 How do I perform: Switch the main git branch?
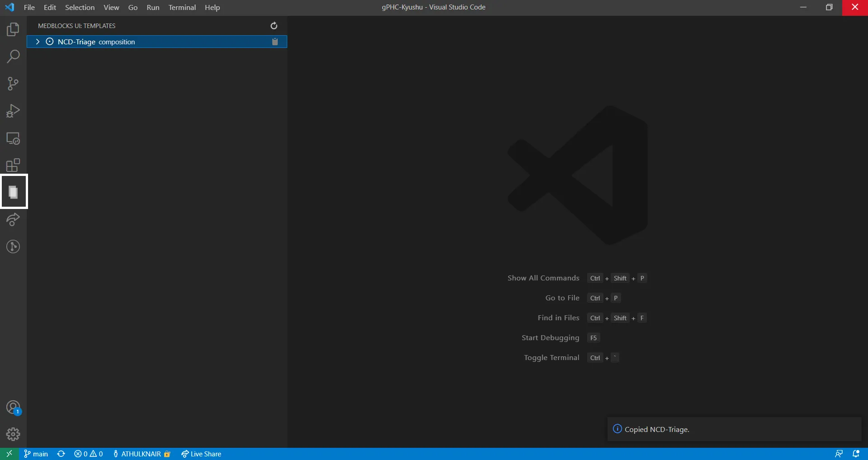(36, 454)
